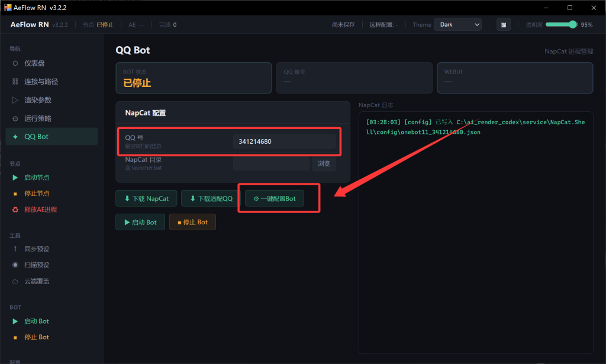Click the 连接与路径 chain link icon

click(15, 82)
